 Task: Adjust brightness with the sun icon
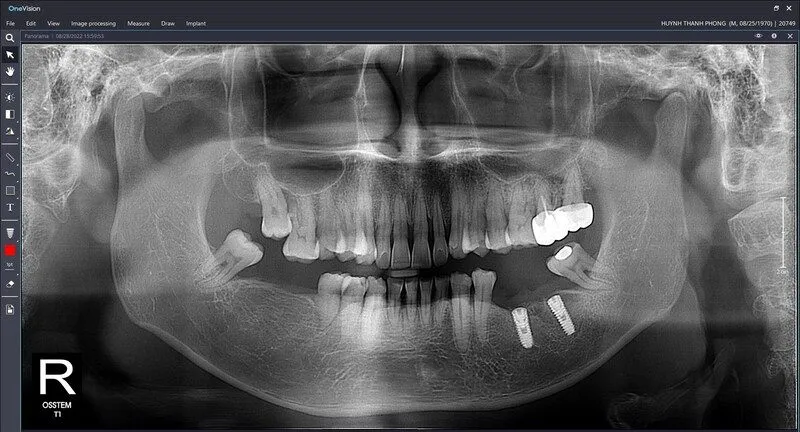[10, 98]
